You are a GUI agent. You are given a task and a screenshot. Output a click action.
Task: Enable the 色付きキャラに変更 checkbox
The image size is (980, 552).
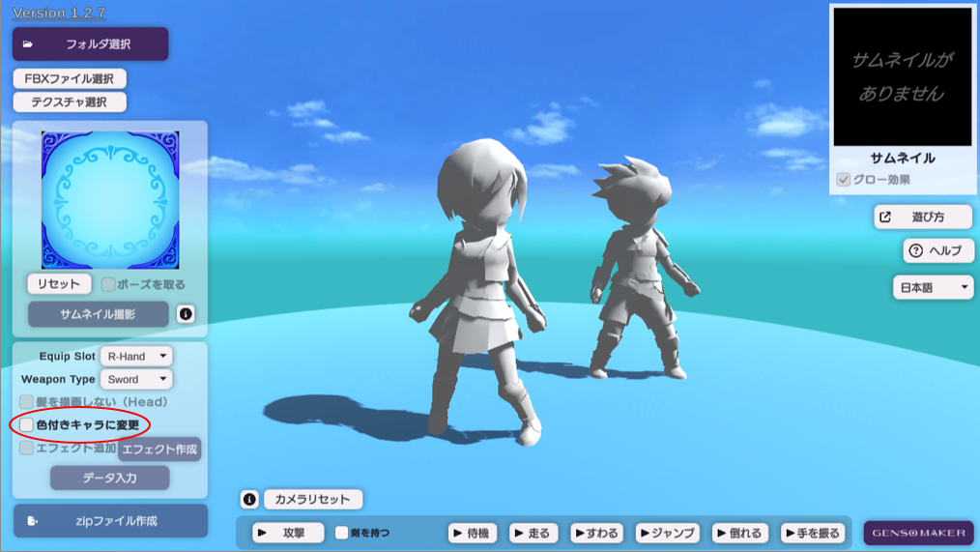pos(27,425)
